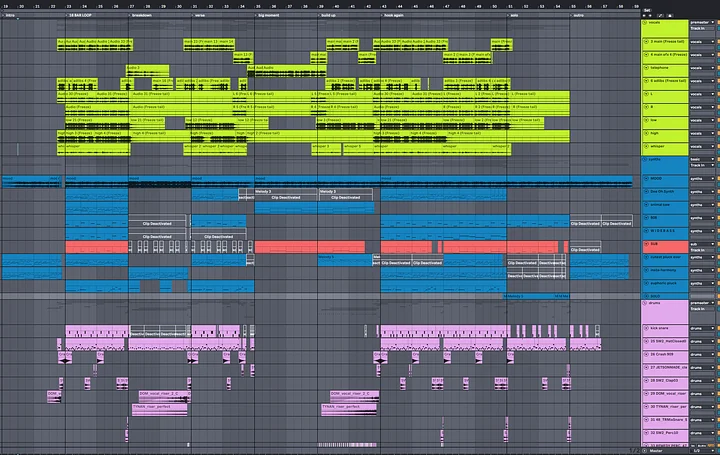Screen dimensions: 720x455
Task: Unfold the telephone track
Action: point(647,67)
